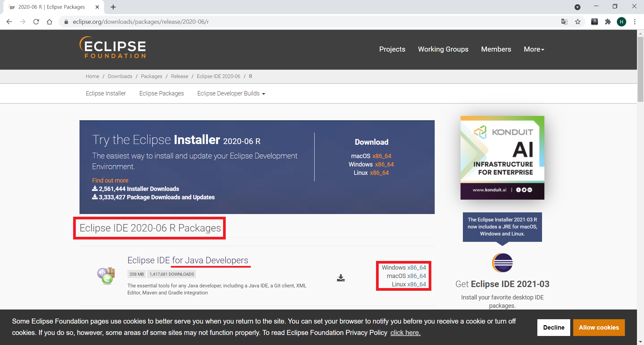Switch to the Eclipse Installer tab
Screen dimensions: 644x345
[106, 93]
